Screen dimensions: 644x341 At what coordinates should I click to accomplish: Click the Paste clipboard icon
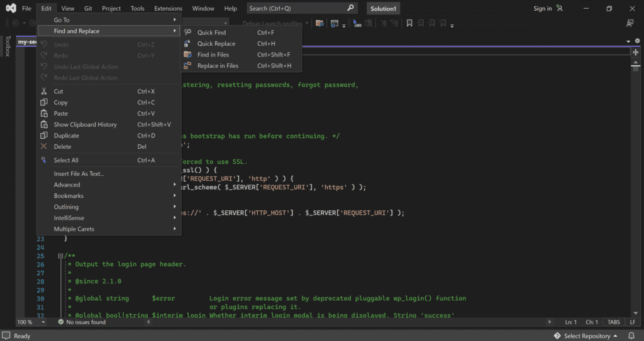44,113
